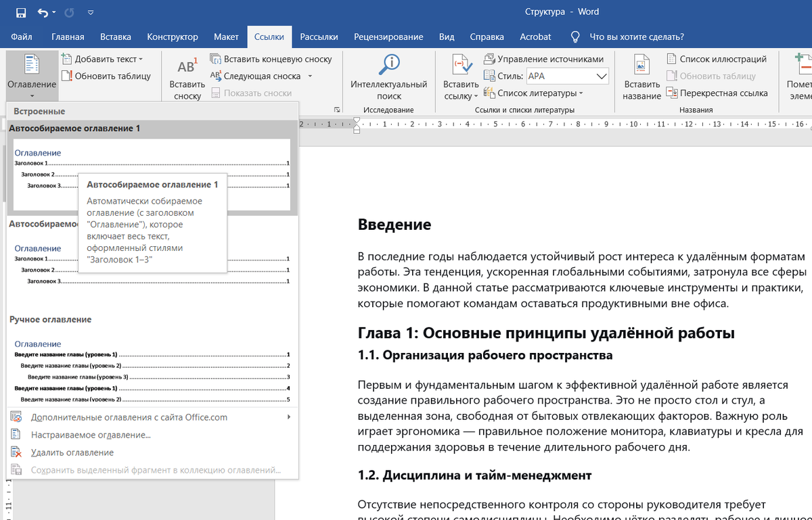Open Интеллектуальный поиск
This screenshot has height=520, width=812.
388,77
